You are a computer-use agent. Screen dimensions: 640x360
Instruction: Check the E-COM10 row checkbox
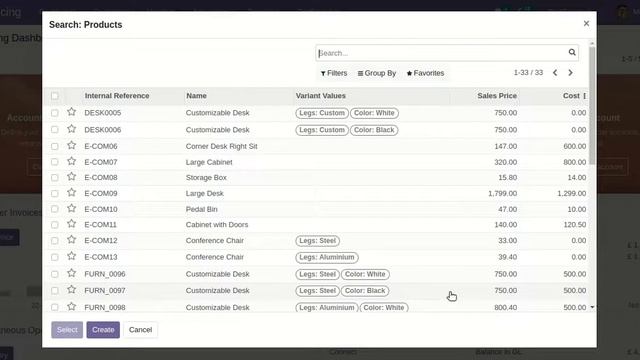55,209
